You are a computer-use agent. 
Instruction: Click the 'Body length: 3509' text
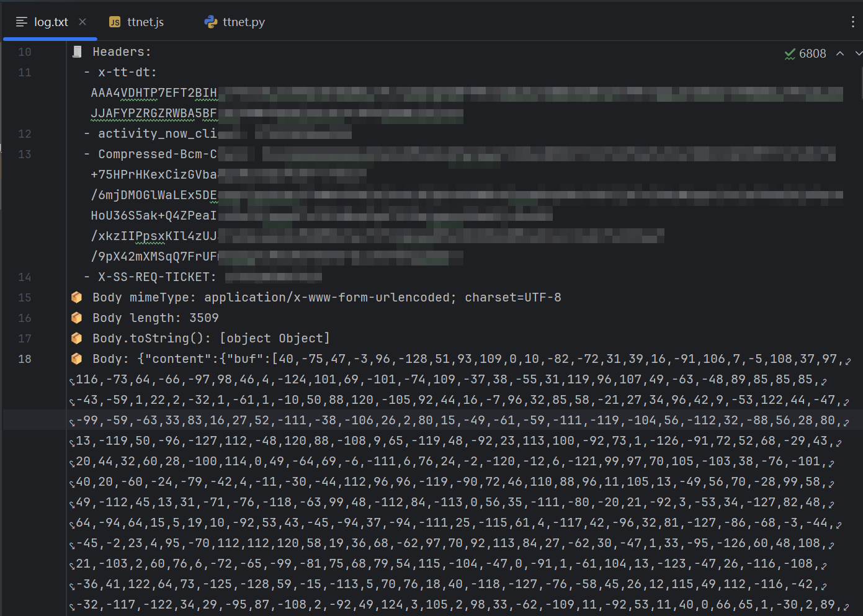[156, 318]
